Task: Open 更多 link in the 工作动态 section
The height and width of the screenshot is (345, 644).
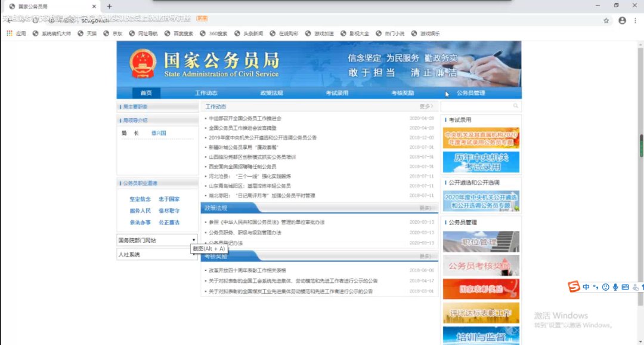Action: point(426,106)
